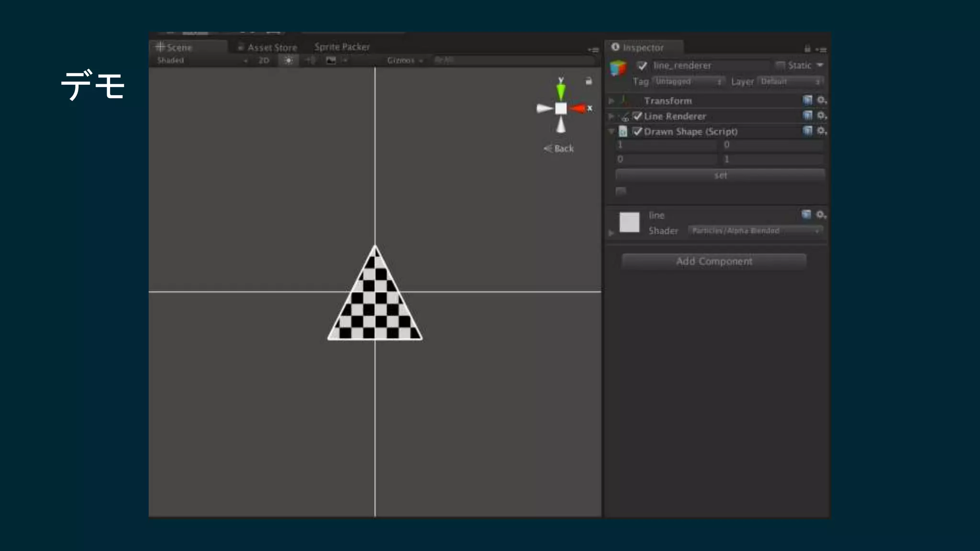The height and width of the screenshot is (551, 980).
Task: Disable the Line Renderer component checkbox
Action: (x=637, y=116)
